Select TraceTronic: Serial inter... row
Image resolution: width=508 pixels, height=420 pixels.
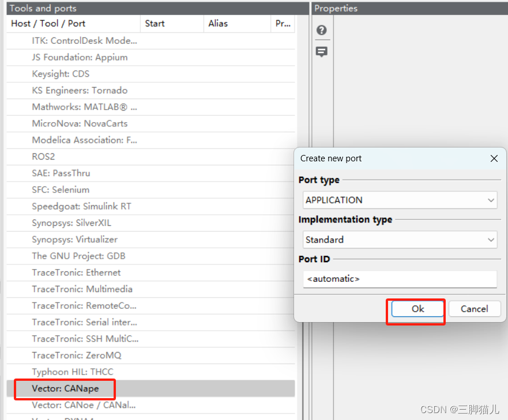coord(150,322)
